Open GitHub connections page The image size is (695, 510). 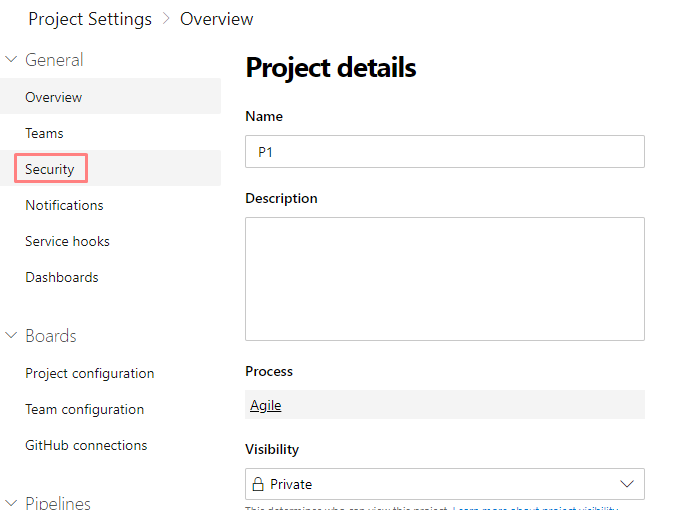click(x=86, y=445)
